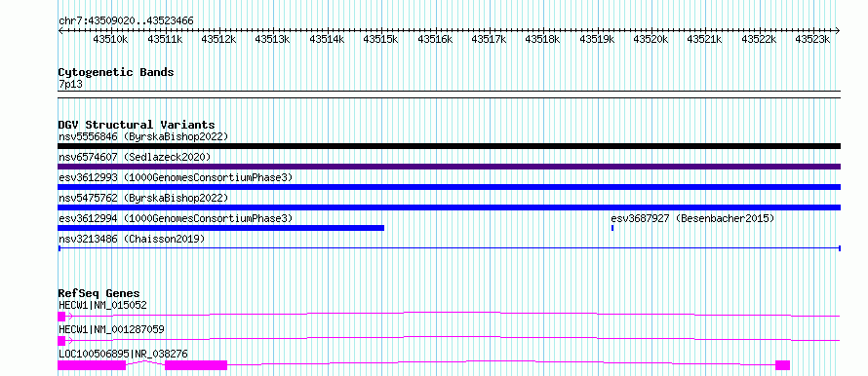The width and height of the screenshot is (868, 376).
Task: Click the HECW1 NM_001287059 first exon block
Action: [61, 341]
